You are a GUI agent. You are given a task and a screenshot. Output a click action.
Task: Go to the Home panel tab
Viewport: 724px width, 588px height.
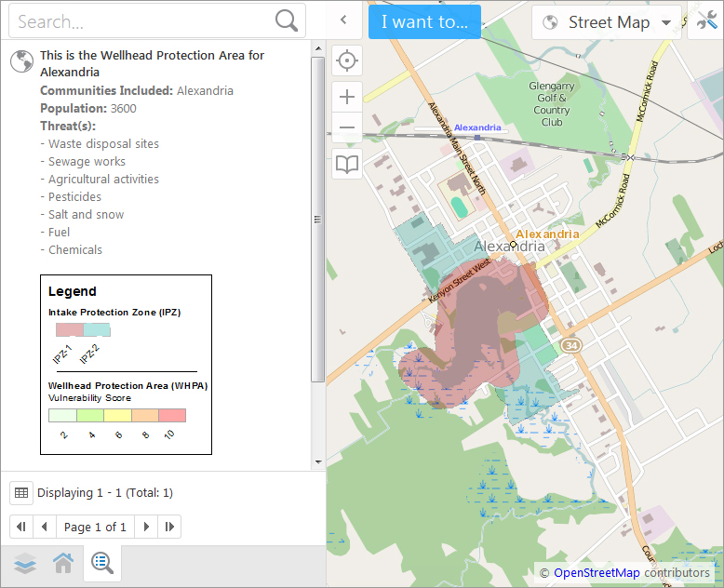(63, 564)
